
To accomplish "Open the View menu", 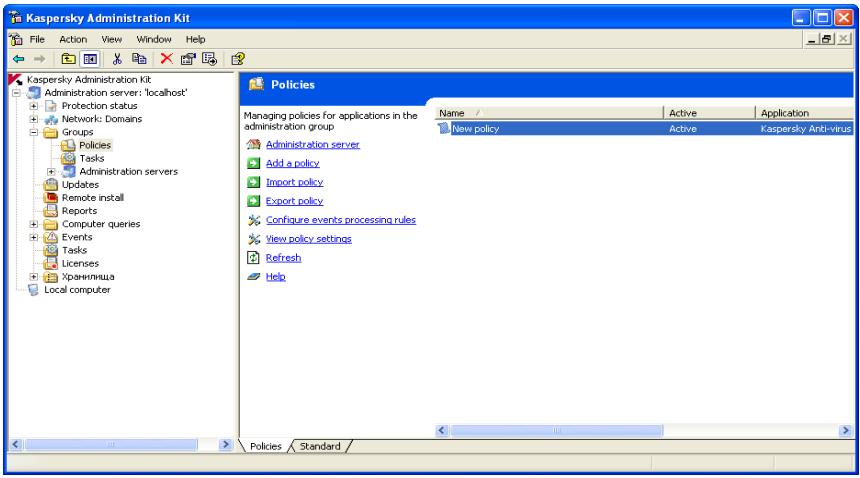I will (111, 39).
